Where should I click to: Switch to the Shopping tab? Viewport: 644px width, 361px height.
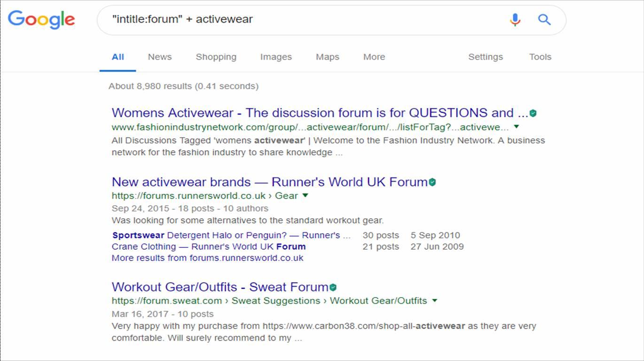[x=216, y=57]
